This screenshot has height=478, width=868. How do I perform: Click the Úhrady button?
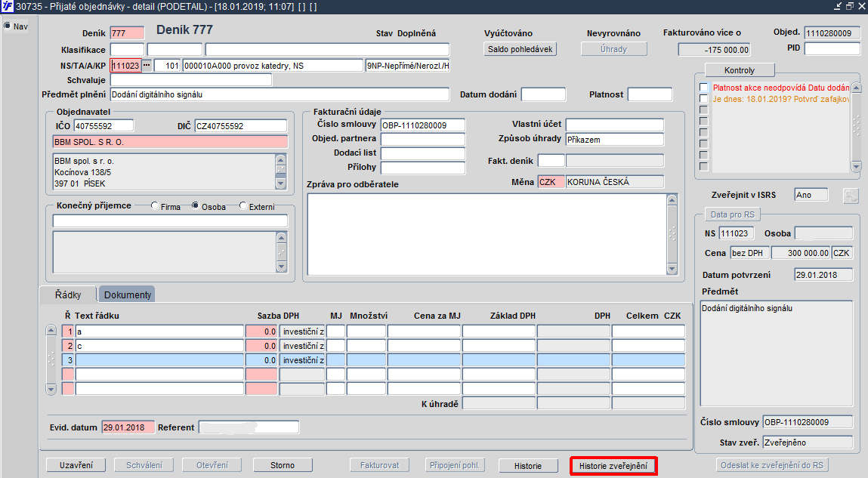coord(614,48)
